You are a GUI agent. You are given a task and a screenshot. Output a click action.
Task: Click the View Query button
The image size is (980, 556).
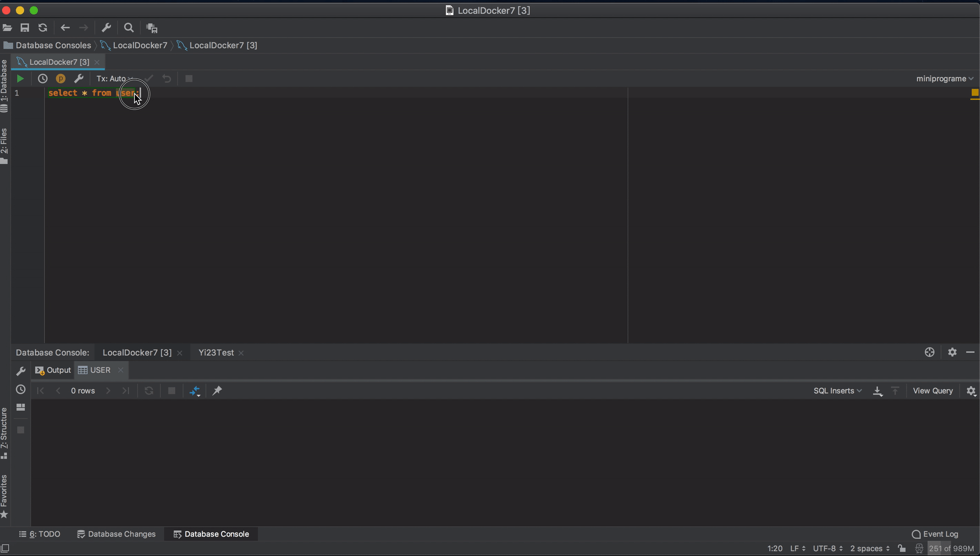pyautogui.click(x=933, y=391)
